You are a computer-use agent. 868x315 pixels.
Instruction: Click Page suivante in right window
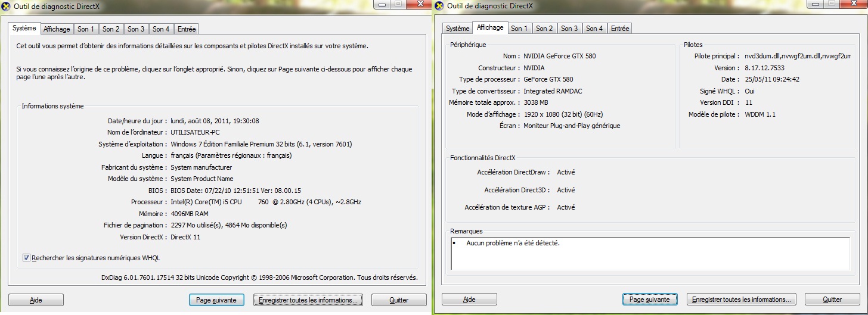pos(649,300)
